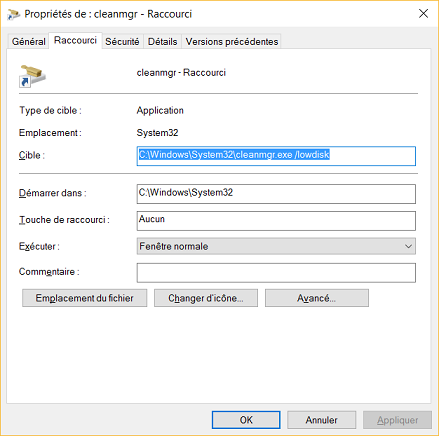Screen dimensions: 439x436
Task: Click the title bar shortcut icon
Action: pos(14,14)
